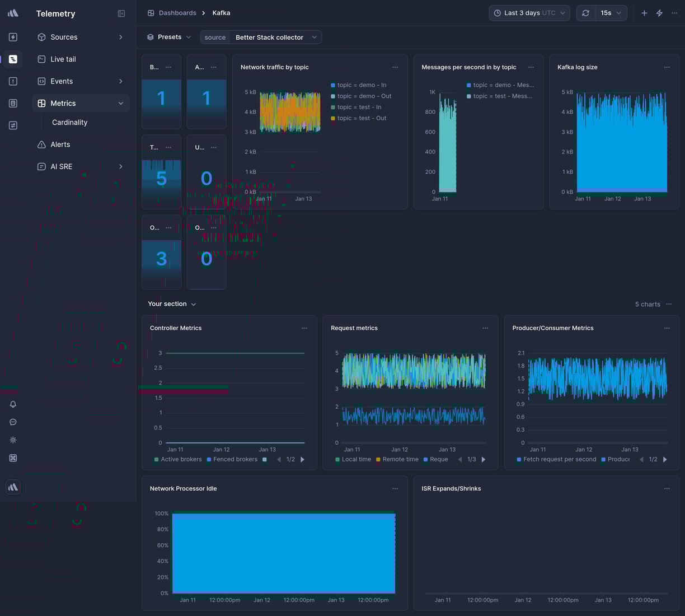Toggle the 'Active brokers' series in Controller Metrics

coord(178,459)
